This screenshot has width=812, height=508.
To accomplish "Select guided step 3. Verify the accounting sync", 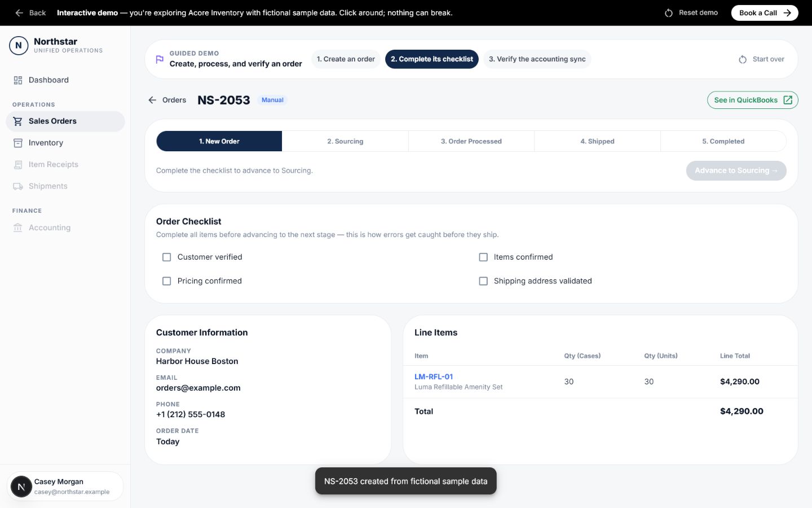I will coord(537,59).
